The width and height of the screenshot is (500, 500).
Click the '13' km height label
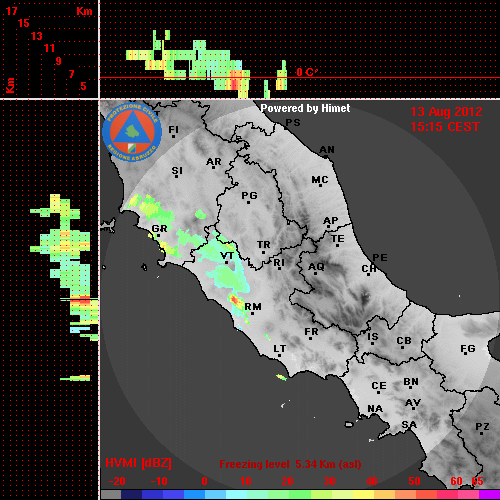[x=37, y=36]
